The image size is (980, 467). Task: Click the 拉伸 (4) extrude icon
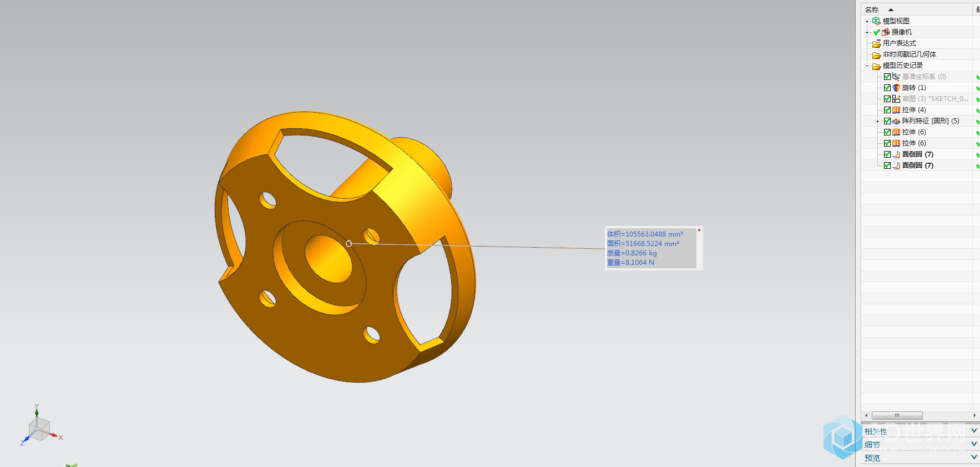896,110
